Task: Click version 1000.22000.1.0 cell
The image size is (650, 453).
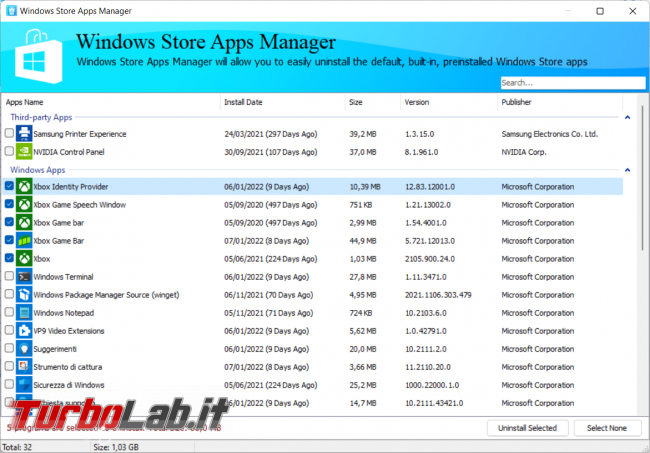Action: (432, 385)
